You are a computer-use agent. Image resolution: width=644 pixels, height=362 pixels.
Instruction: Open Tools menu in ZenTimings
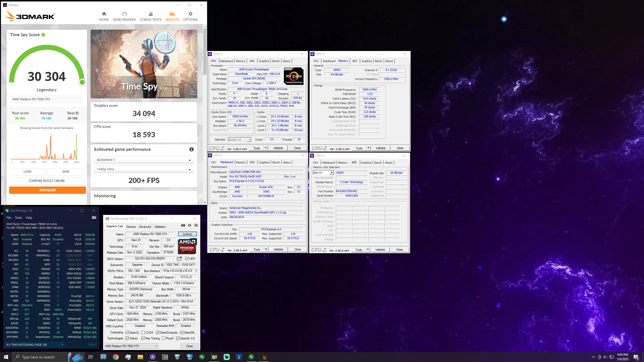(18, 218)
